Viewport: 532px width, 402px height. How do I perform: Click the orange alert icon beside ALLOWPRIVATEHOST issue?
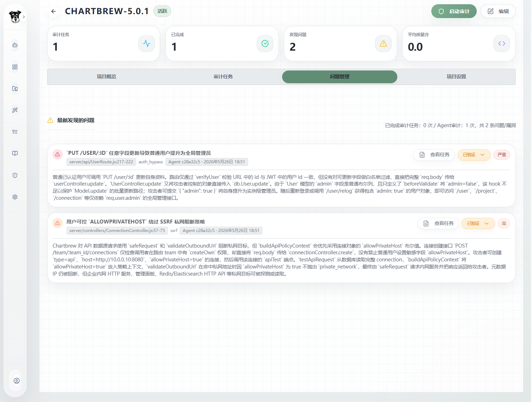(57, 223)
